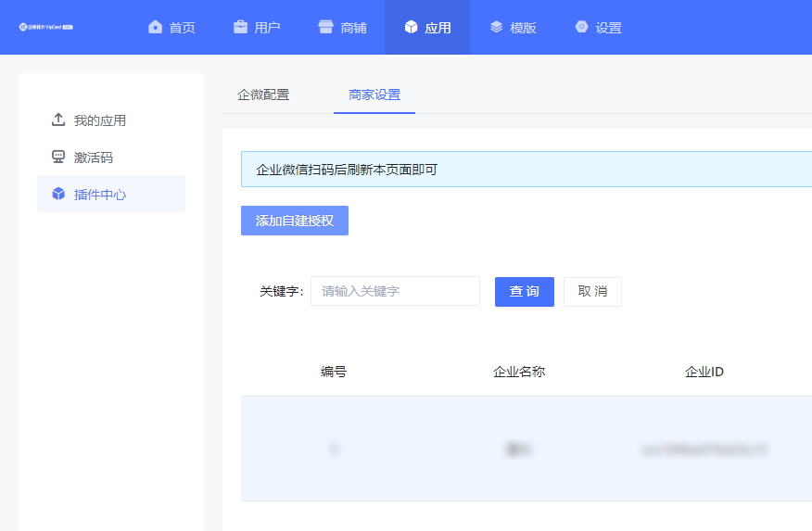Click the blurred 企业名称 cell in the row
The image size is (812, 531).
click(x=519, y=449)
